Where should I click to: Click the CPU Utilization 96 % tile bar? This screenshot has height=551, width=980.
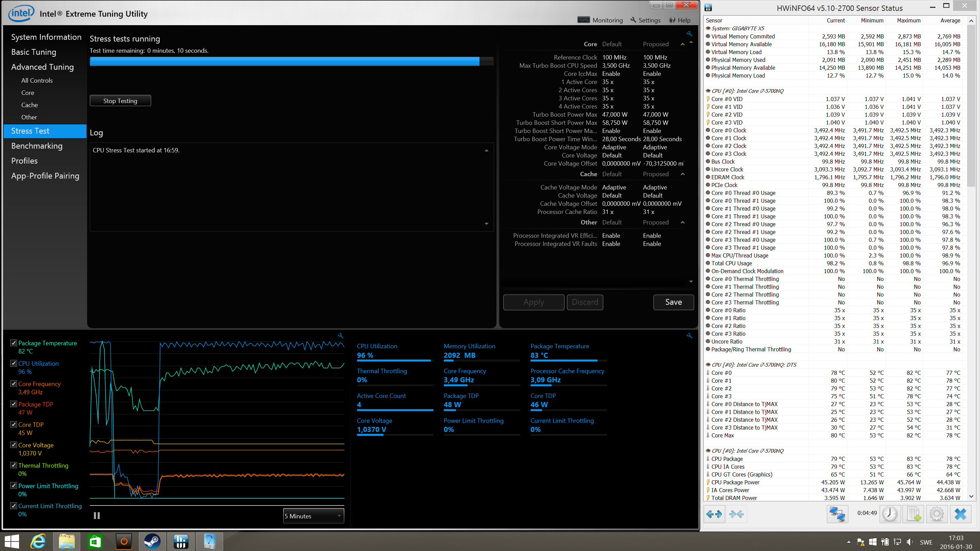tap(395, 361)
